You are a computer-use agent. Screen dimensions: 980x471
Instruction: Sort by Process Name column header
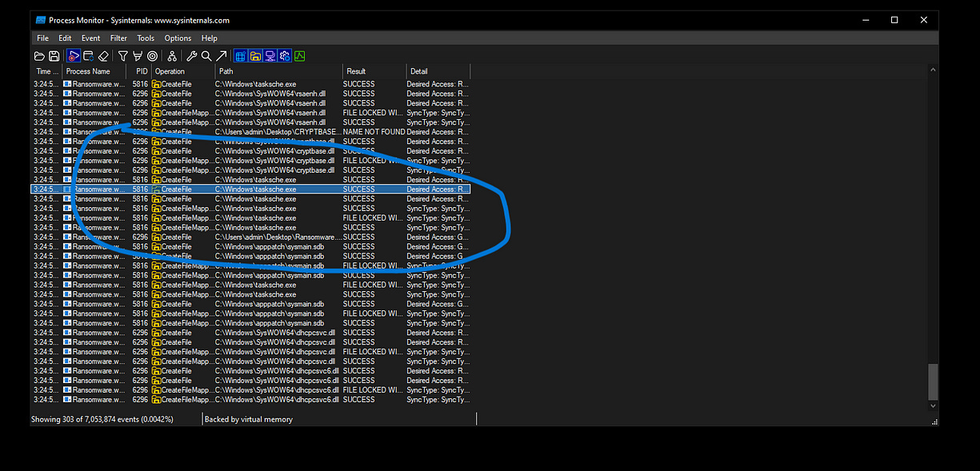coord(94,71)
